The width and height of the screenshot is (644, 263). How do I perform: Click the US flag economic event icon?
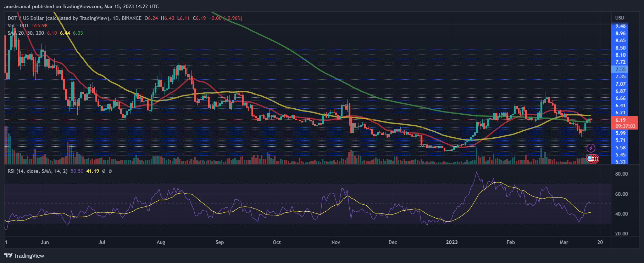click(590, 159)
